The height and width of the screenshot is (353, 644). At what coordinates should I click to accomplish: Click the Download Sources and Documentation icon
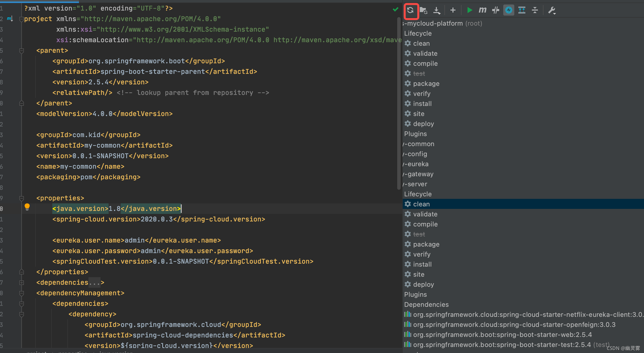(x=437, y=10)
